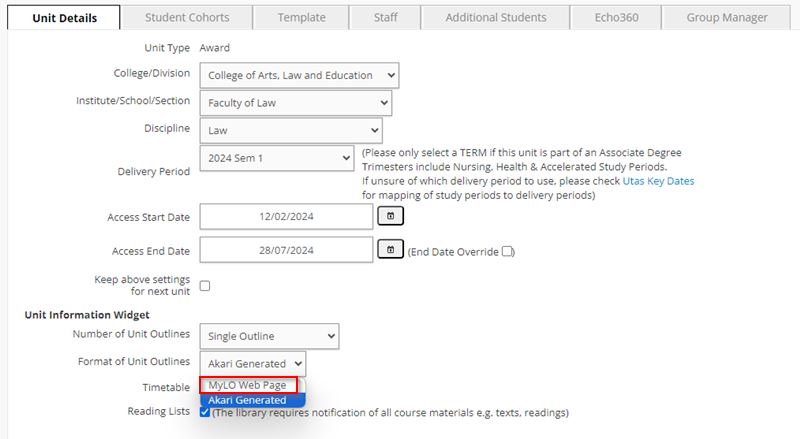The height and width of the screenshot is (439, 800).
Task: Click the Access Start Date field
Action: coord(286,216)
